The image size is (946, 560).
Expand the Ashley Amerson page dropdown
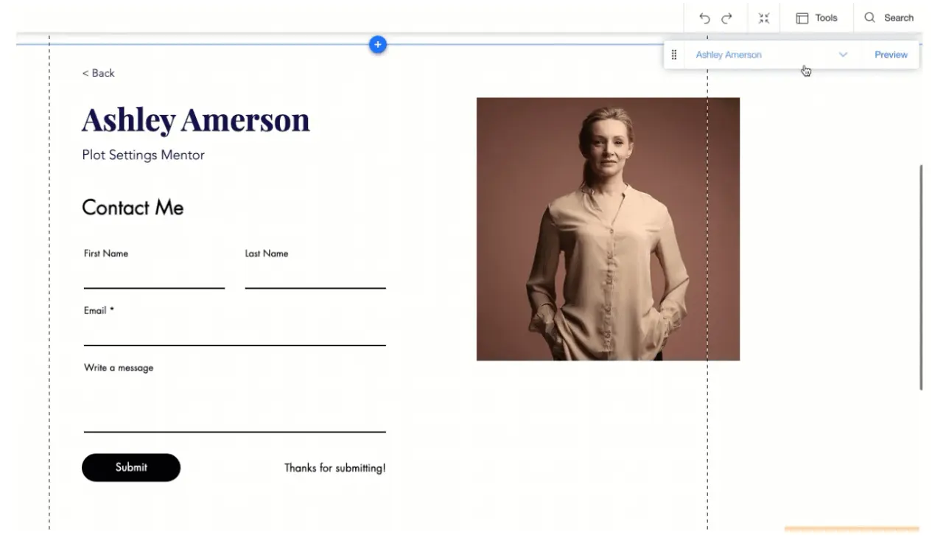click(x=843, y=55)
